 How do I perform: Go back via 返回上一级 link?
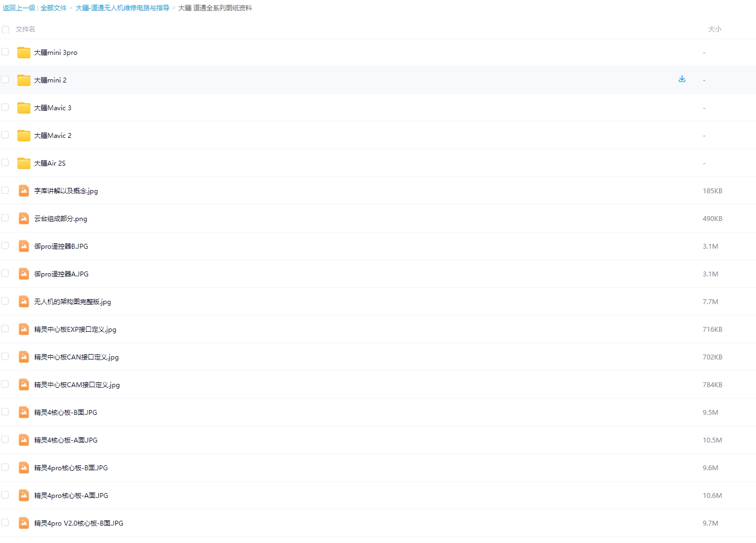point(19,8)
